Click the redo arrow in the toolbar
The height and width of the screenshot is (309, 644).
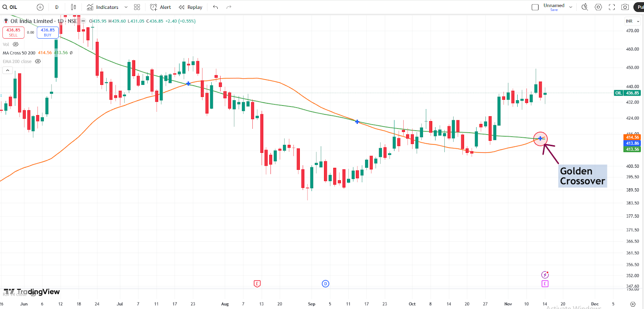tap(229, 7)
